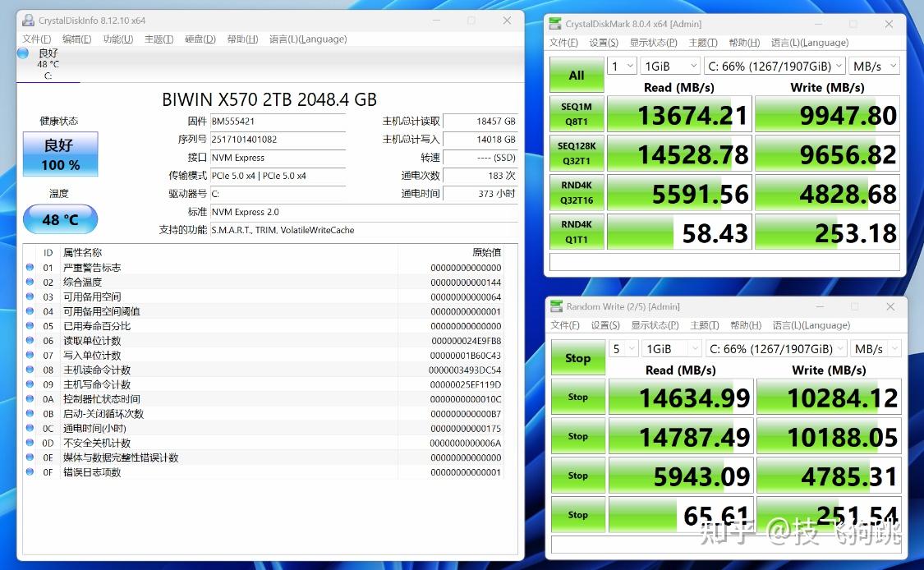
Task: Open 功能(U) menu in CrystalDiskInfo
Action: [x=117, y=39]
